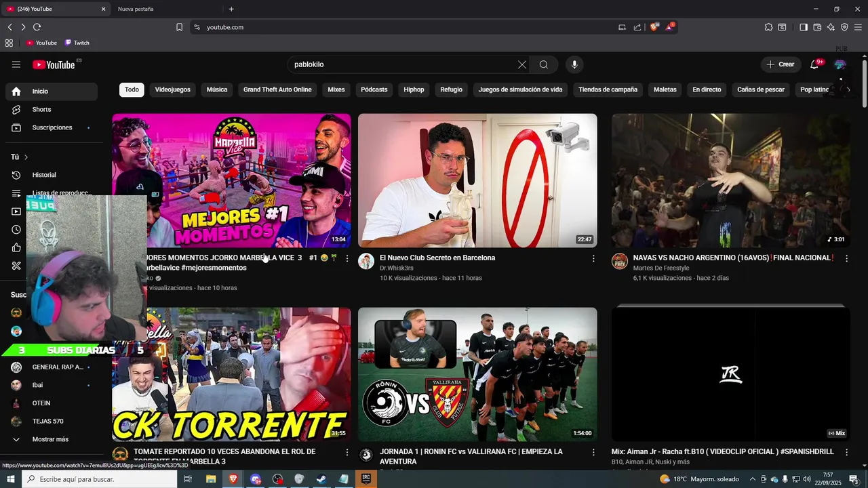Open the Brave Wallet icon
The height and width of the screenshot is (488, 868).
817,27
